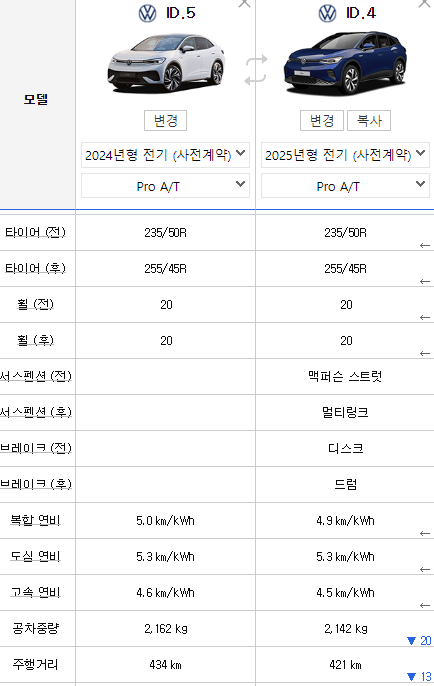Click the ▼ 13 range difference indicator
Image resolution: width=434 pixels, height=686 pixels.
(x=419, y=676)
